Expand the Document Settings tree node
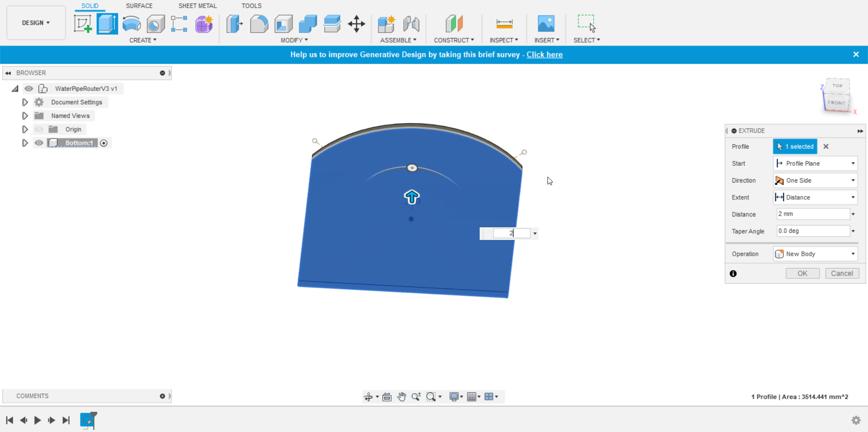868x432 pixels. 25,102
